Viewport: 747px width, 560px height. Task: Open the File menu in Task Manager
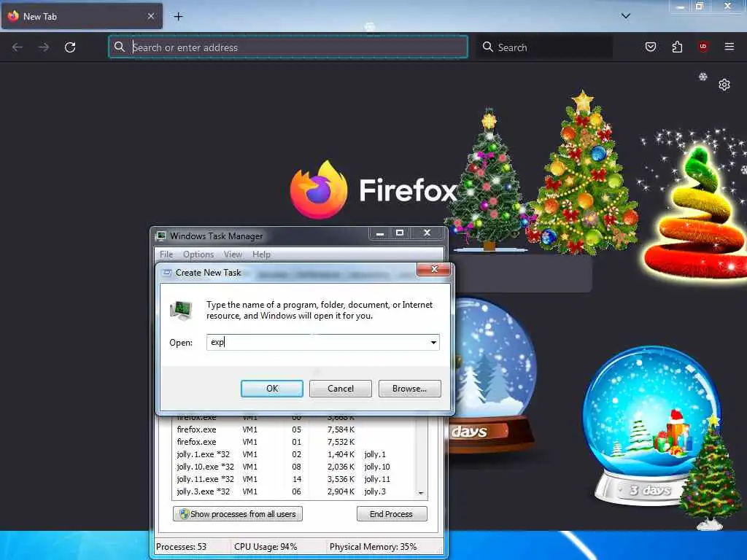point(166,254)
